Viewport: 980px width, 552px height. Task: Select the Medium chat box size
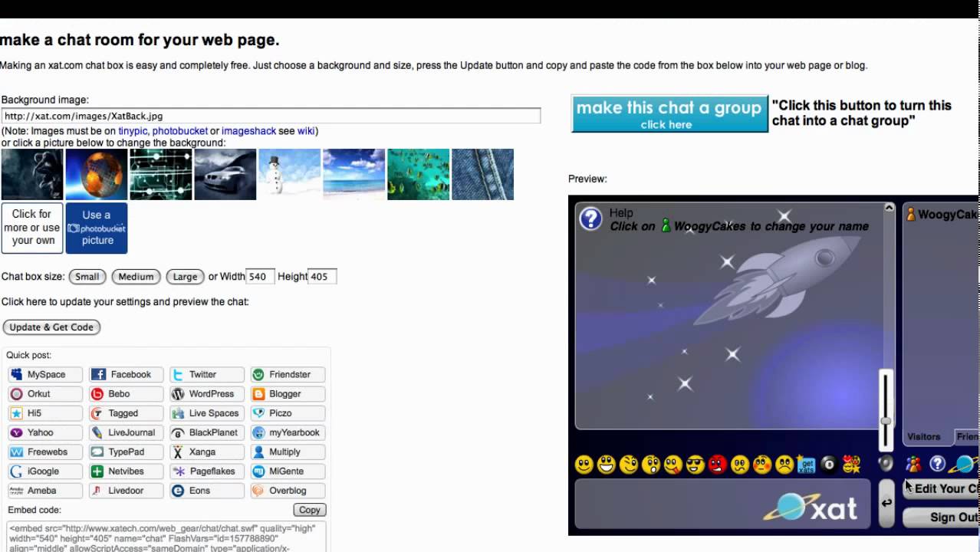click(136, 277)
